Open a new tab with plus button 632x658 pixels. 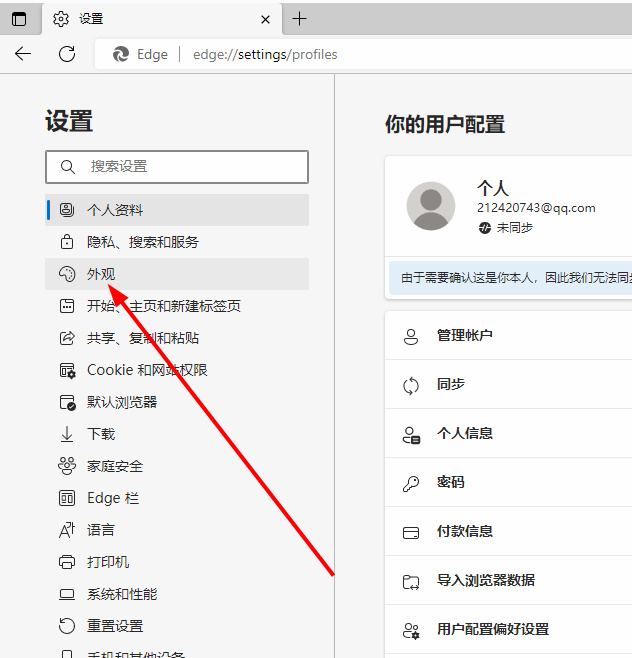tap(300, 19)
